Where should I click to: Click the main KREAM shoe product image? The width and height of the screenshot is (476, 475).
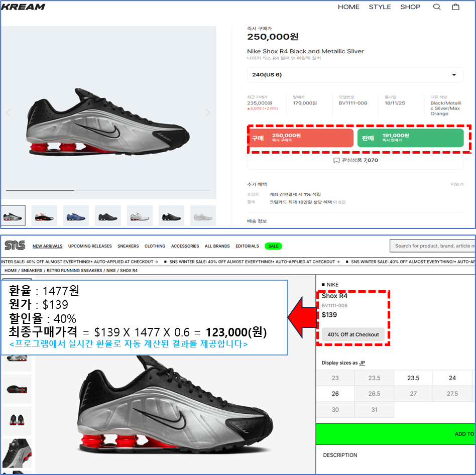[108, 112]
